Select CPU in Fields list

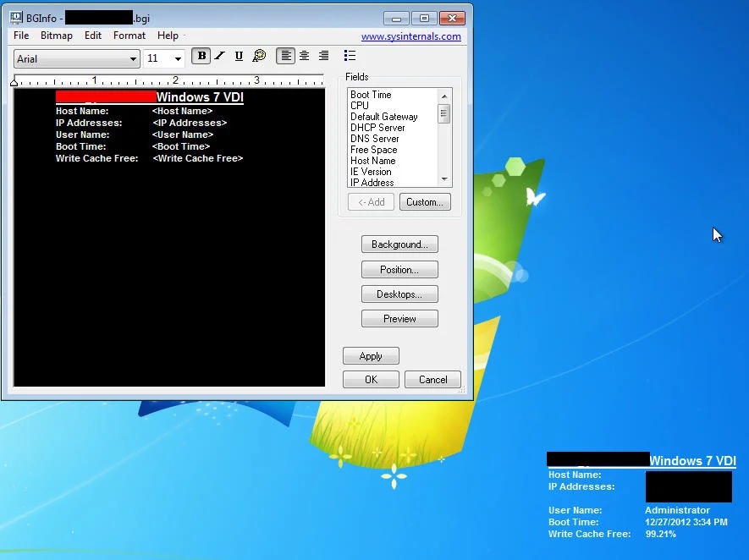point(360,106)
